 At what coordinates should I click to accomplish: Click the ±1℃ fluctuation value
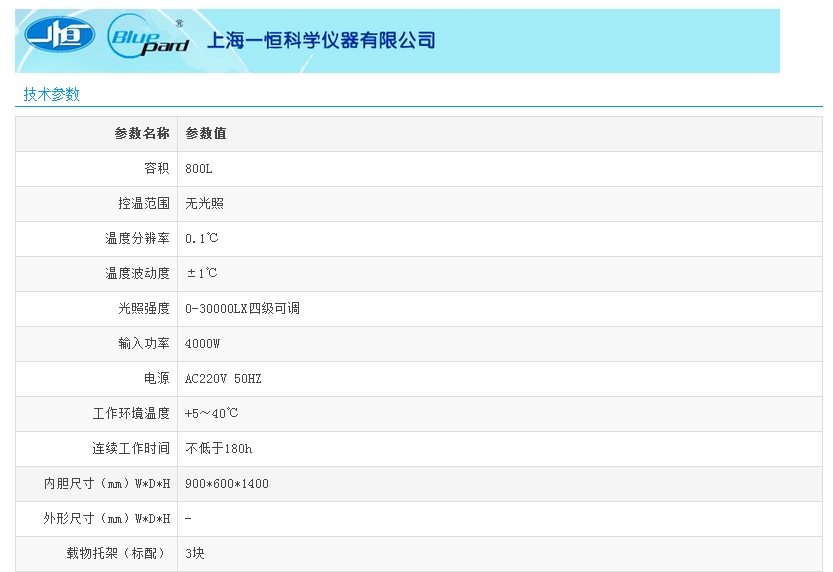tap(202, 274)
